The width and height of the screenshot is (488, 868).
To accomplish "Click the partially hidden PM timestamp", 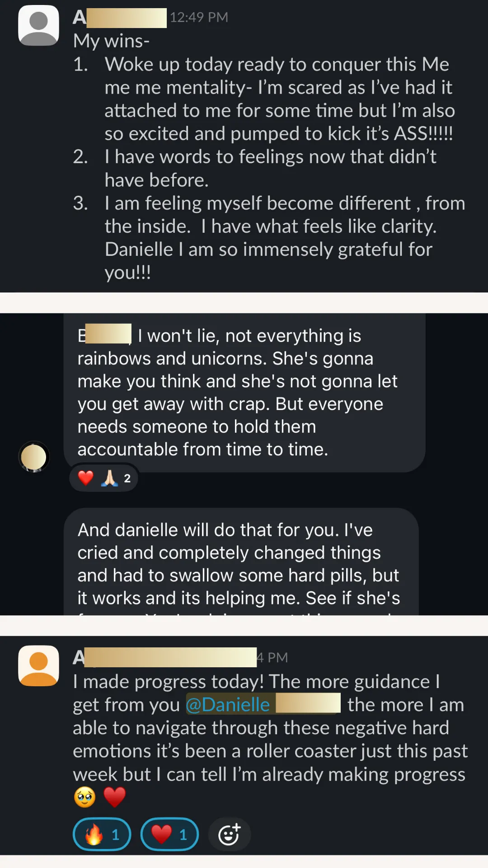I will (x=272, y=657).
